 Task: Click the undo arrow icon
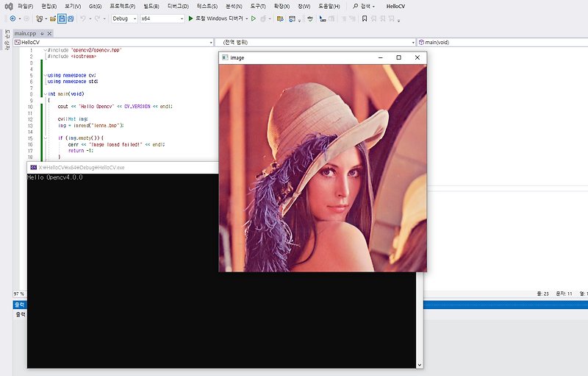click(x=83, y=18)
